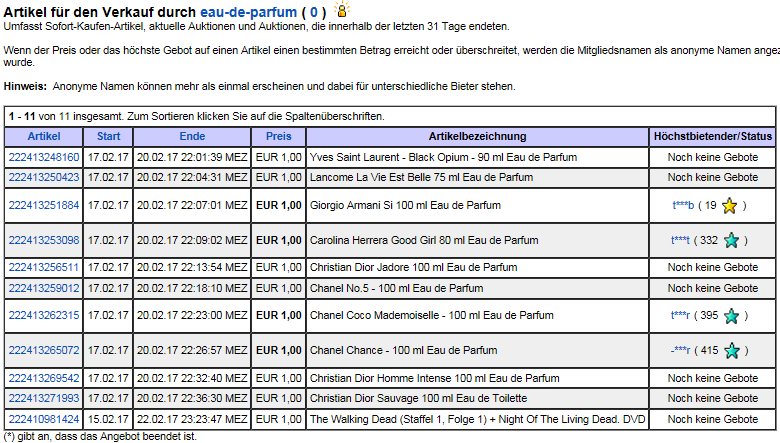The image size is (780, 443).
Task: Click Christian Dior Homme Intense description
Action: (434, 378)
